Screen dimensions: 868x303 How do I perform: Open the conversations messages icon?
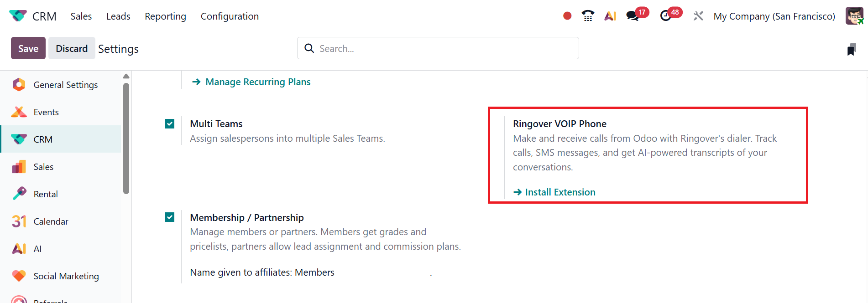tap(633, 16)
